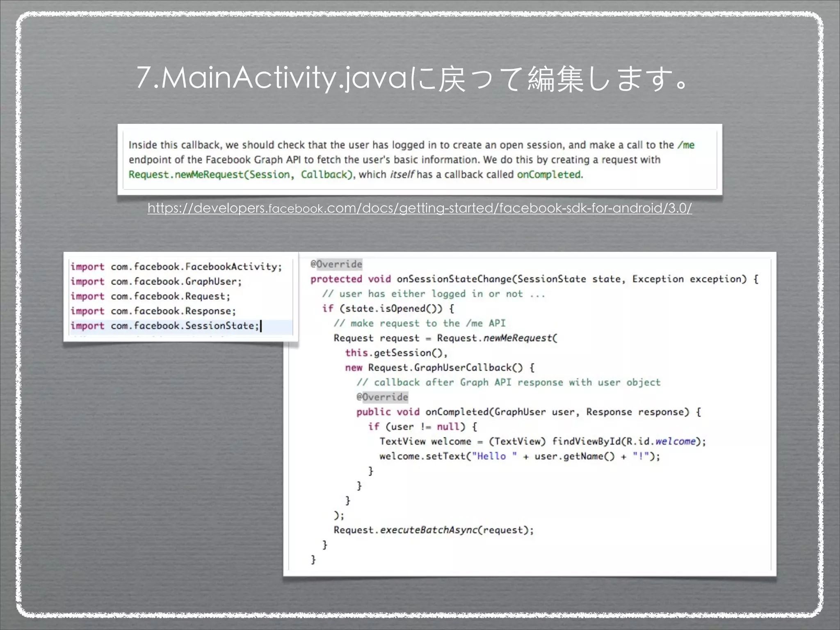Click the '@Override' annotation above onCompleted

point(382,397)
